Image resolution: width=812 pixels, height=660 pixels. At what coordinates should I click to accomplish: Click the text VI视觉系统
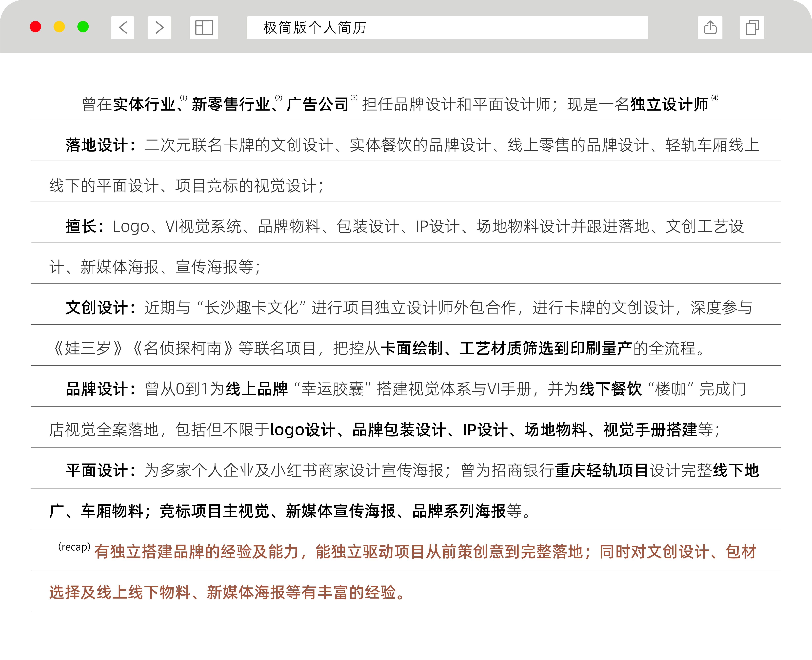pyautogui.click(x=203, y=227)
